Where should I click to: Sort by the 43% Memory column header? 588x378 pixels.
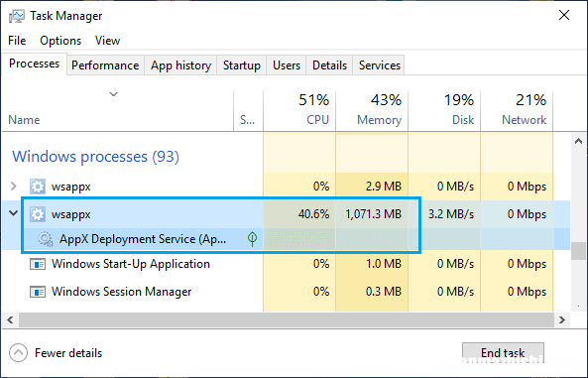(x=372, y=111)
